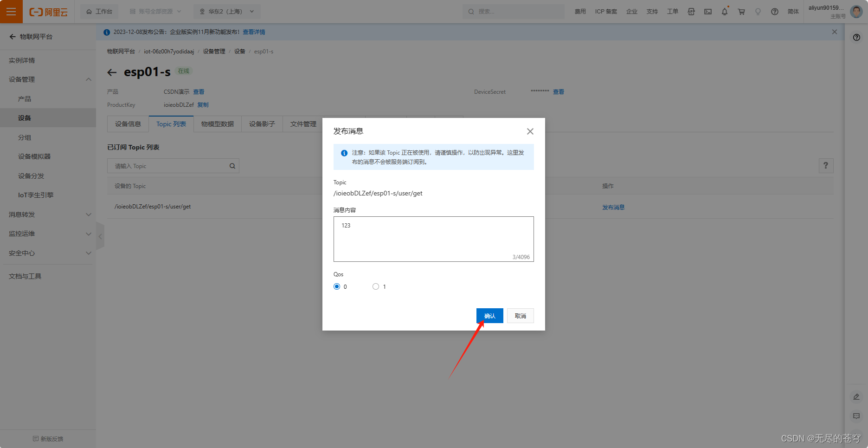The height and width of the screenshot is (448, 868).
Task: Expand the 安全中心 sidebar section
Action: [48, 253]
